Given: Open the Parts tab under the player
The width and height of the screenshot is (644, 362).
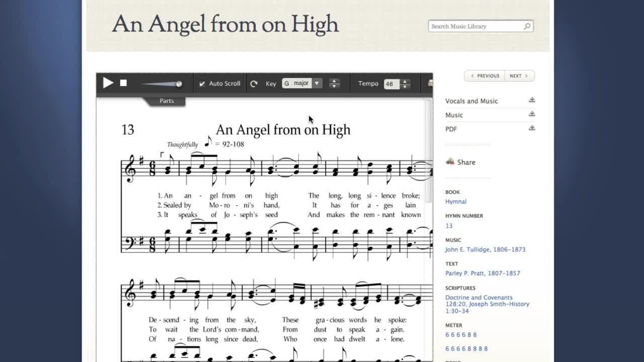Looking at the screenshot, I should click(x=167, y=101).
